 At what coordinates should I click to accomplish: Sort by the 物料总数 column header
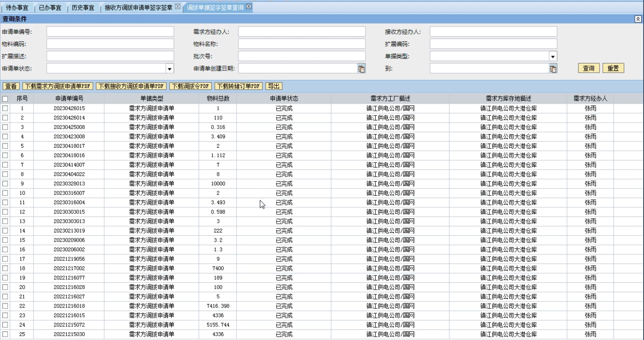218,98
